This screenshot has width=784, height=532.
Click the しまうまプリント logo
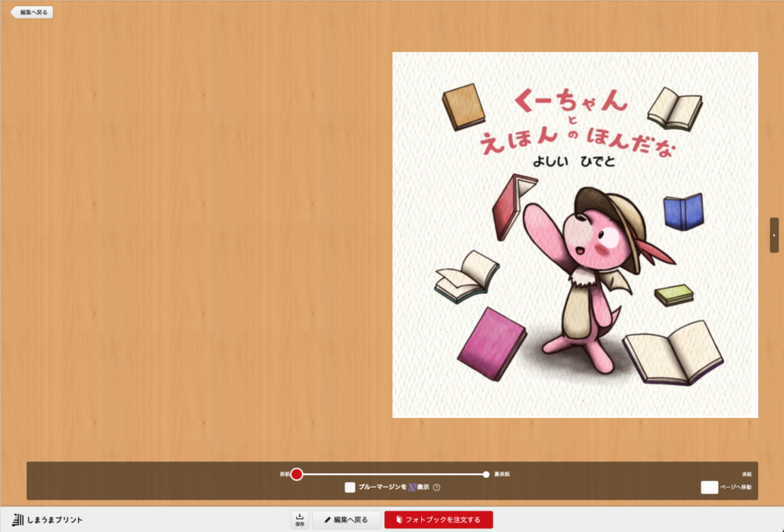(x=47, y=520)
